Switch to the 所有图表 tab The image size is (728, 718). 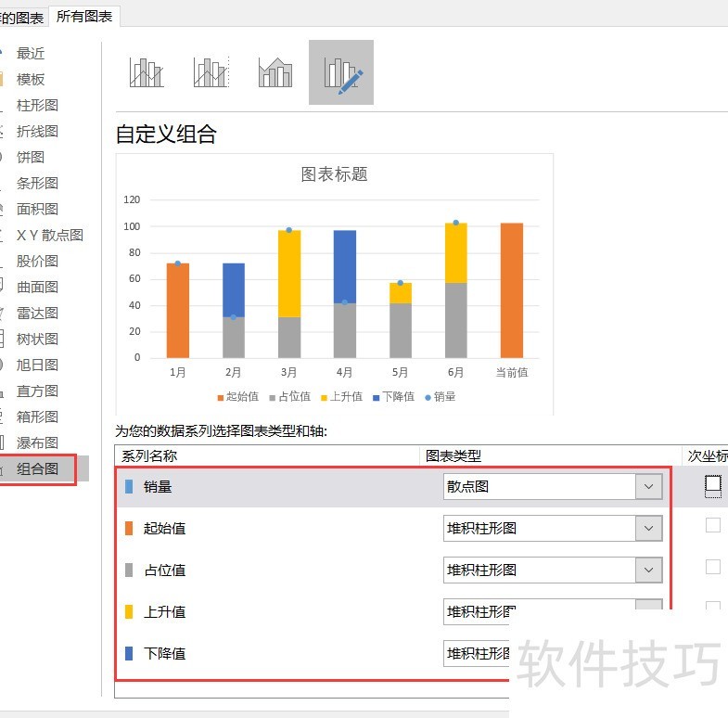tap(84, 16)
